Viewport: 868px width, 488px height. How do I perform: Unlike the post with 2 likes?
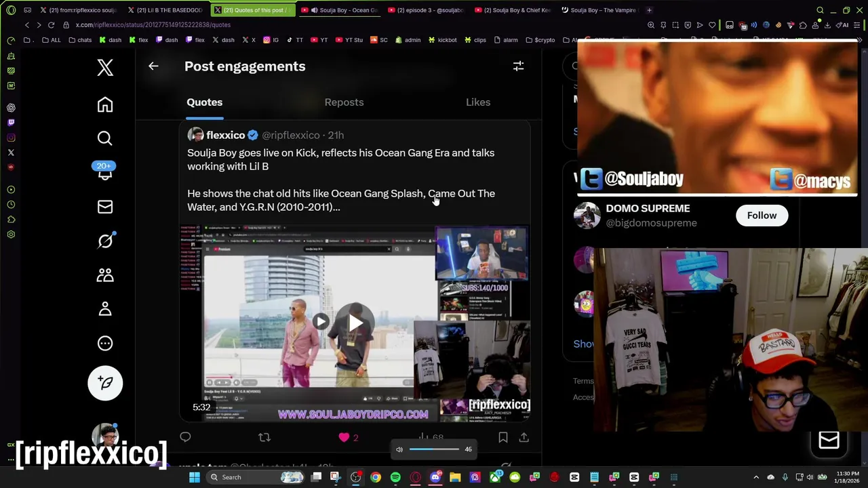pos(344,438)
